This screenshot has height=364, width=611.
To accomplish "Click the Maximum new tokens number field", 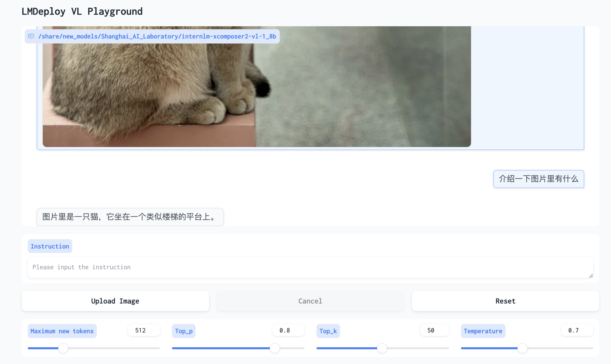I will (x=143, y=330).
